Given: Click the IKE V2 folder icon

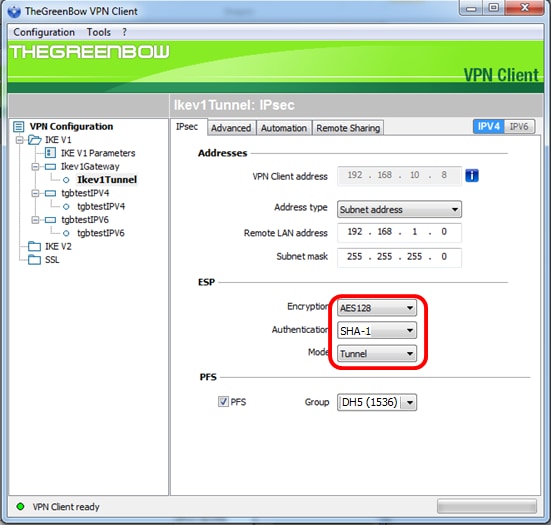Looking at the screenshot, I should (x=34, y=246).
